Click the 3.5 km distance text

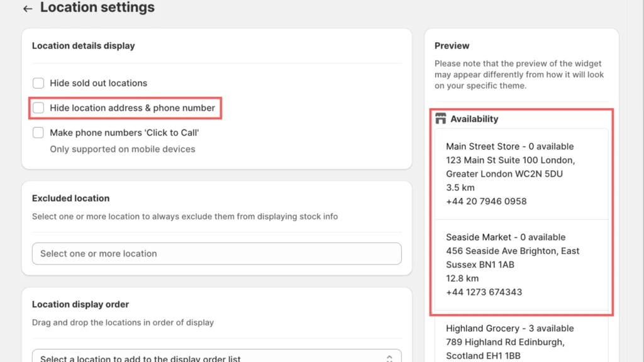click(460, 187)
